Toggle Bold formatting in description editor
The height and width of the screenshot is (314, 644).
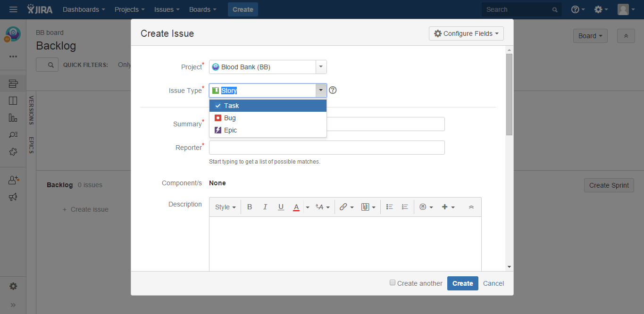[250, 207]
